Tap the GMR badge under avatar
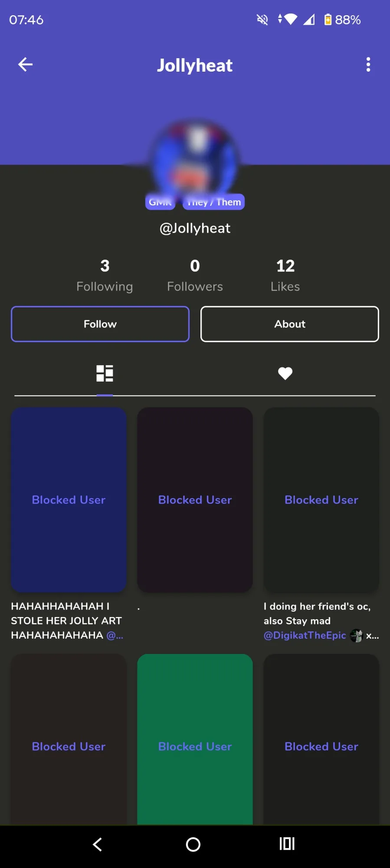This screenshot has height=868, width=390. (160, 202)
